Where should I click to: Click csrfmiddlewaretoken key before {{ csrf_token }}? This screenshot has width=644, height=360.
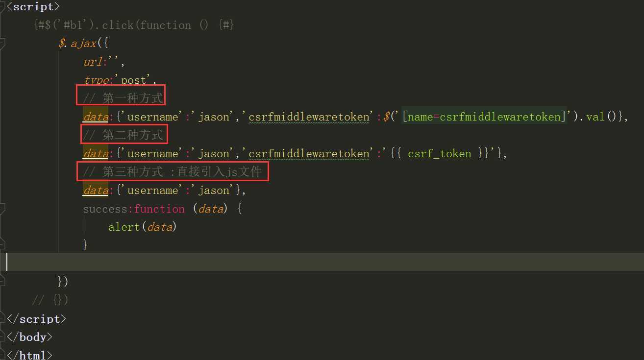pyautogui.click(x=309, y=154)
